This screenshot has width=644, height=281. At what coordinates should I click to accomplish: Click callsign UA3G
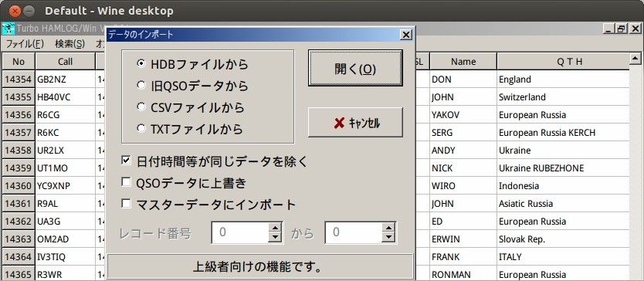tap(66, 222)
